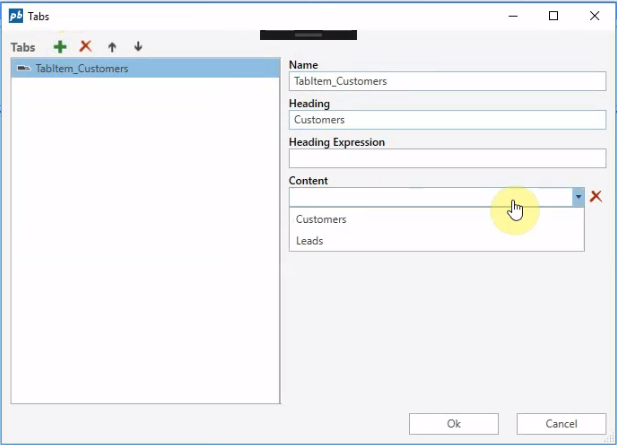Click into the Name text field
The width and height of the screenshot is (617, 445).
[x=447, y=81]
